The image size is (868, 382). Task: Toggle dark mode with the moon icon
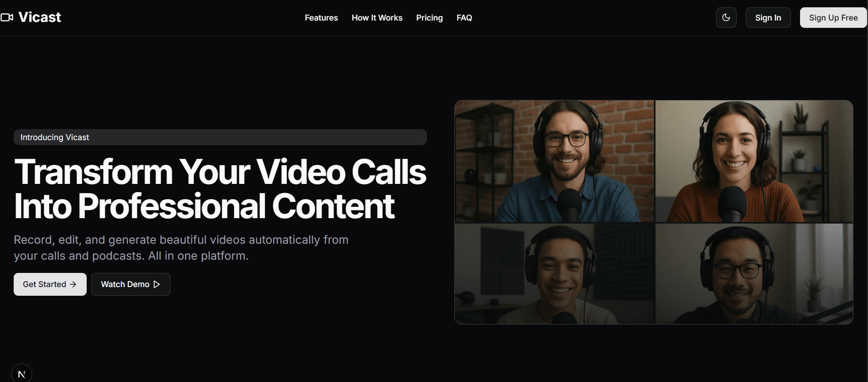tap(726, 18)
